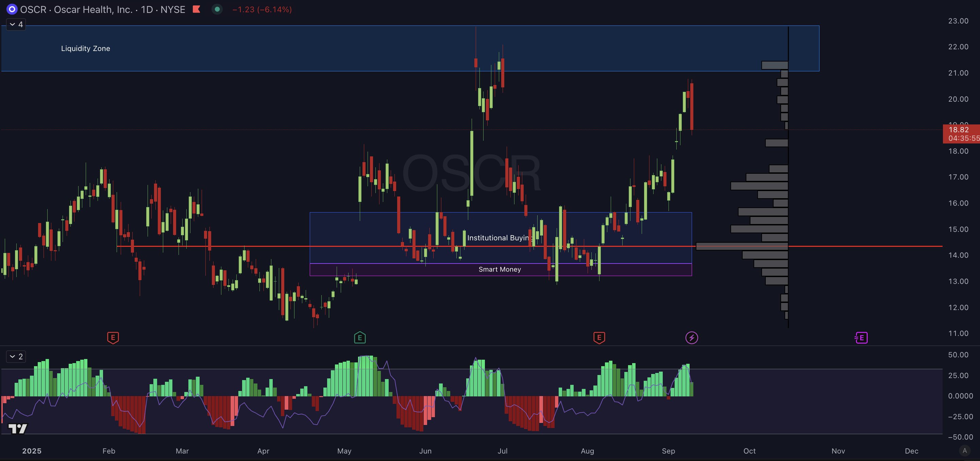
Task: Click the red earnings marker near August
Action: (x=599, y=337)
